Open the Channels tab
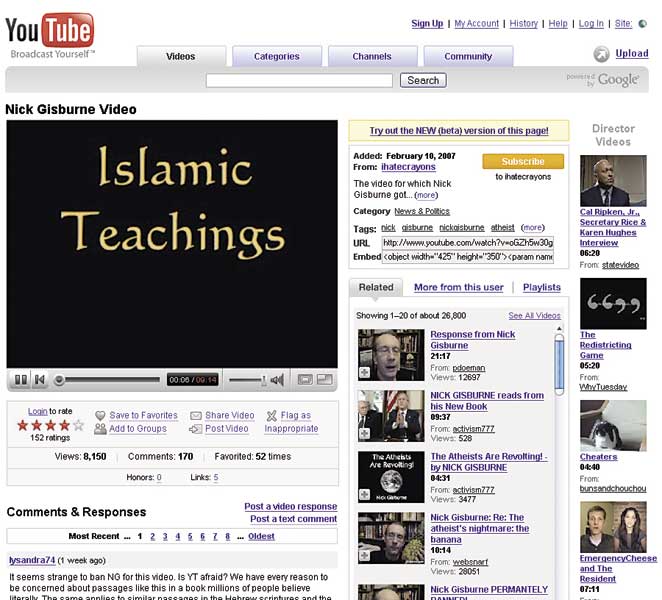Viewport: 662px width, 600px height. tap(372, 57)
